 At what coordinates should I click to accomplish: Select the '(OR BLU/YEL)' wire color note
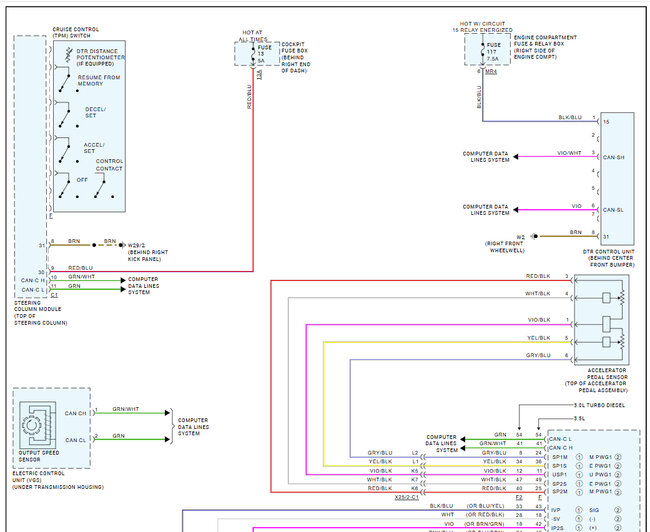485,506
